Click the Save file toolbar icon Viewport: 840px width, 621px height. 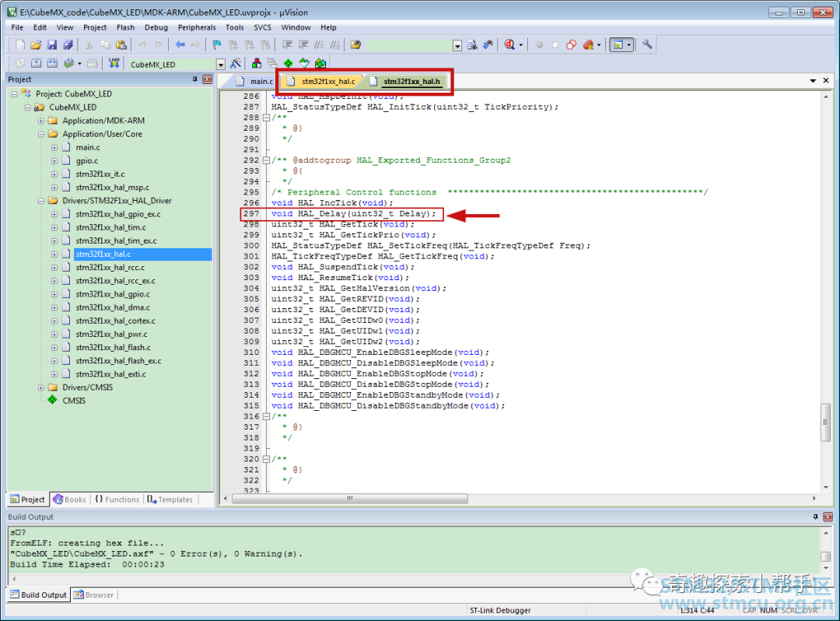[52, 45]
